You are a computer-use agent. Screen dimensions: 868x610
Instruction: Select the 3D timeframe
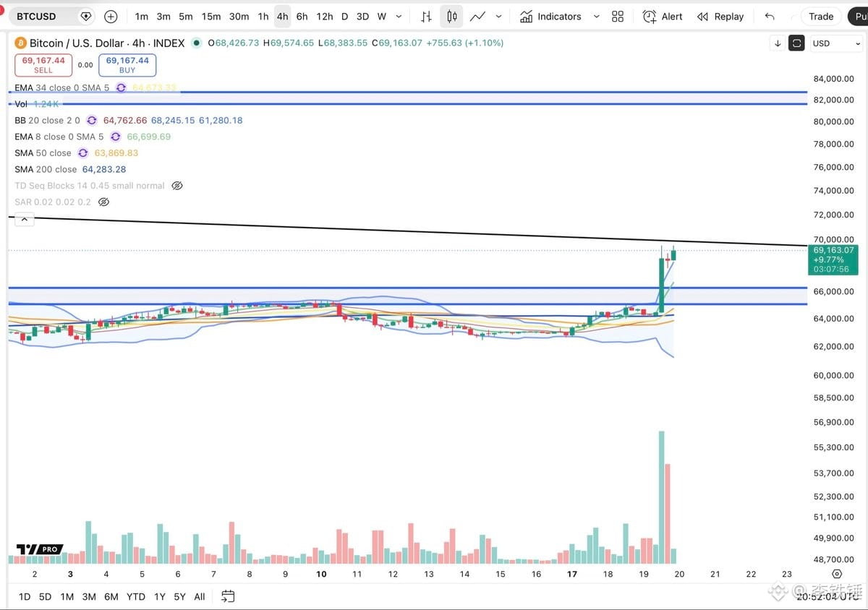click(362, 16)
